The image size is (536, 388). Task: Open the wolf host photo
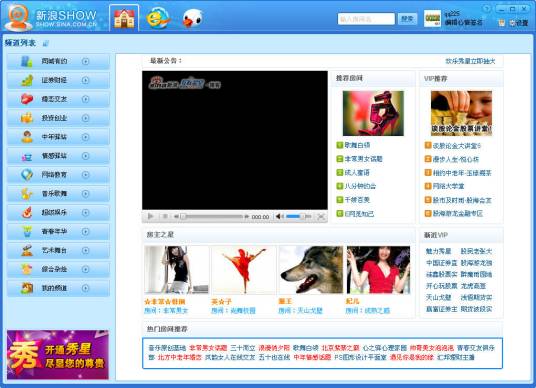pos(311,270)
